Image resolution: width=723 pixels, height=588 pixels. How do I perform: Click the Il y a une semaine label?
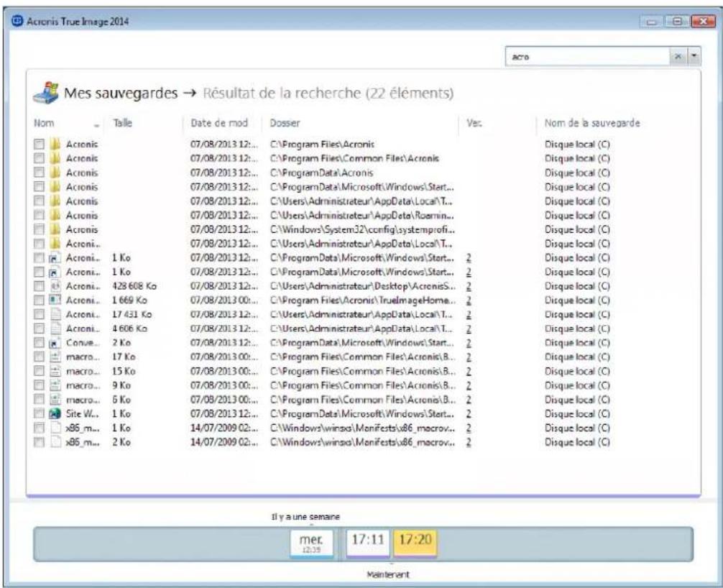305,517
